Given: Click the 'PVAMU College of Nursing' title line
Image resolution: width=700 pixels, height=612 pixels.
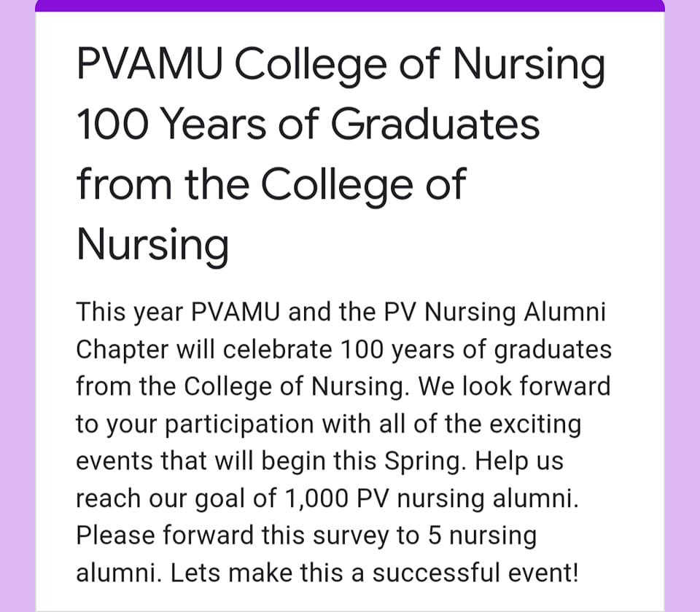Looking at the screenshot, I should point(341,66).
